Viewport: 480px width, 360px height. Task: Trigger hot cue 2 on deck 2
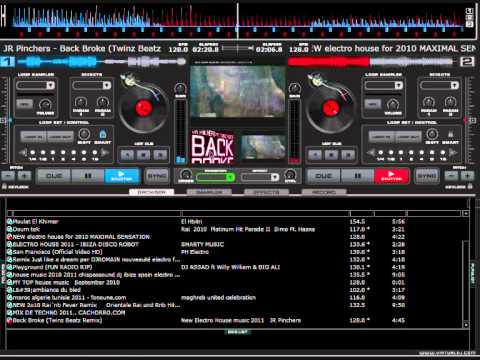[x=331, y=155]
